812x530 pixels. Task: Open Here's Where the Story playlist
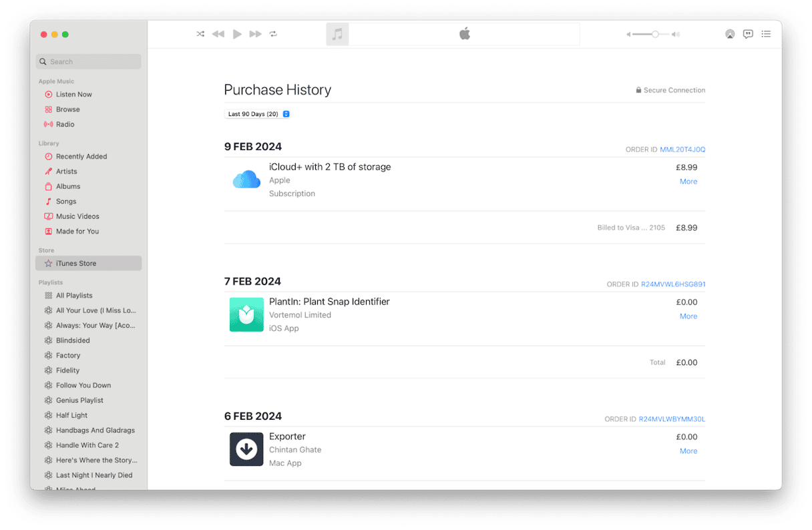(x=89, y=461)
